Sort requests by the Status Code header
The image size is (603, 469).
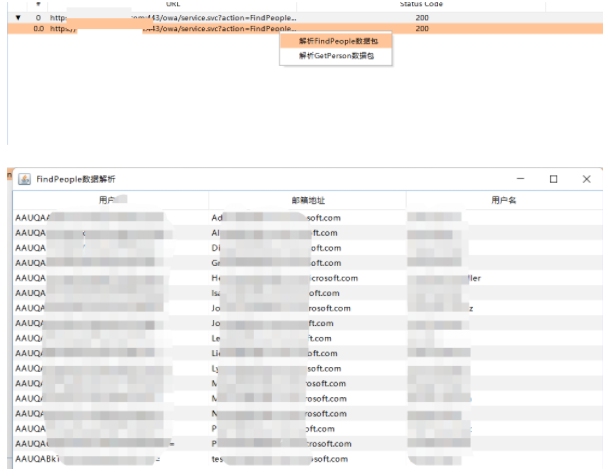point(421,5)
